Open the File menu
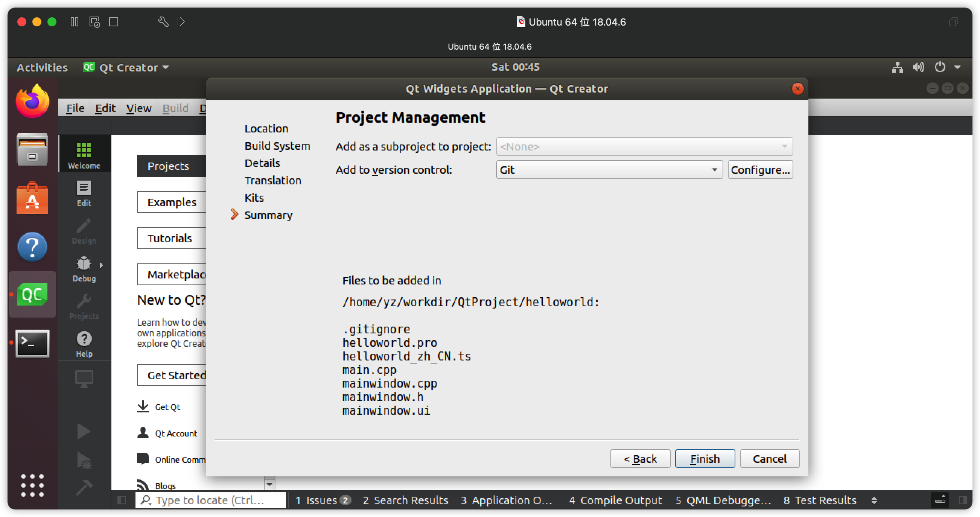Viewport: 980px width, 517px height. coord(75,108)
